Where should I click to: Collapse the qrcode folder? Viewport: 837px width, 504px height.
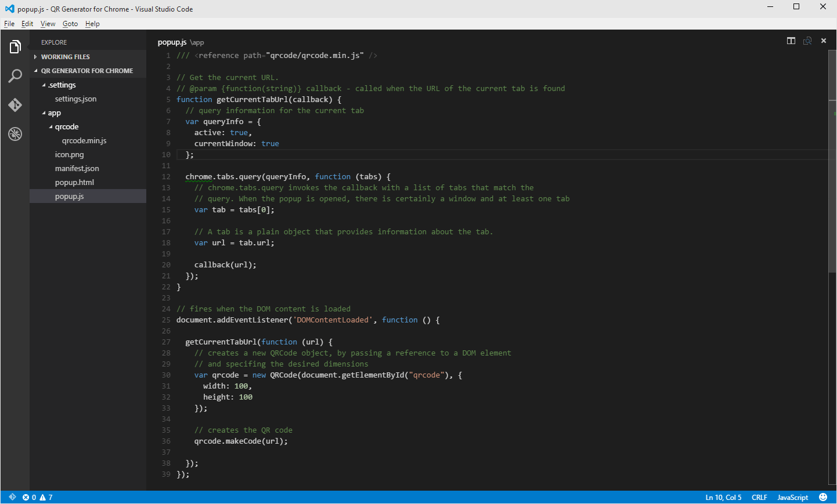[x=88, y=126]
